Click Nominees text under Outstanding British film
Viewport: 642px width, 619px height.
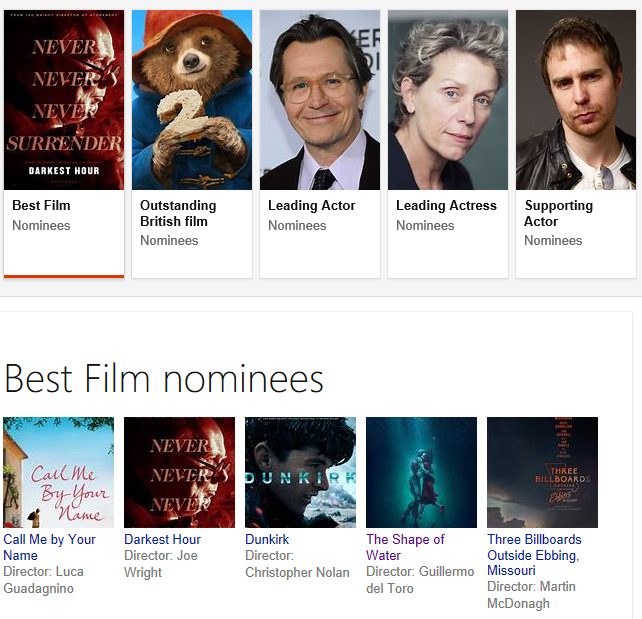pos(169,240)
